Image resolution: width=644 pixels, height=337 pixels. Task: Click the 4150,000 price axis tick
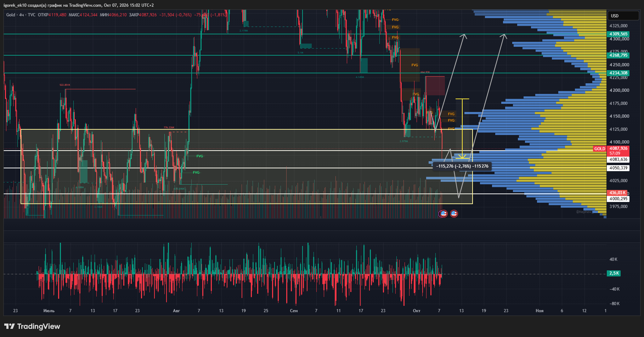pyautogui.click(x=619, y=116)
